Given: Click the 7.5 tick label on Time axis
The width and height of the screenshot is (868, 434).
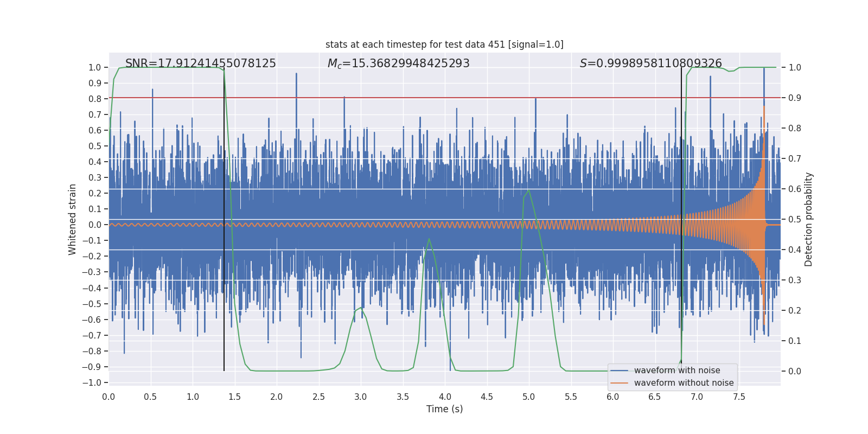Looking at the screenshot, I should click(739, 397).
